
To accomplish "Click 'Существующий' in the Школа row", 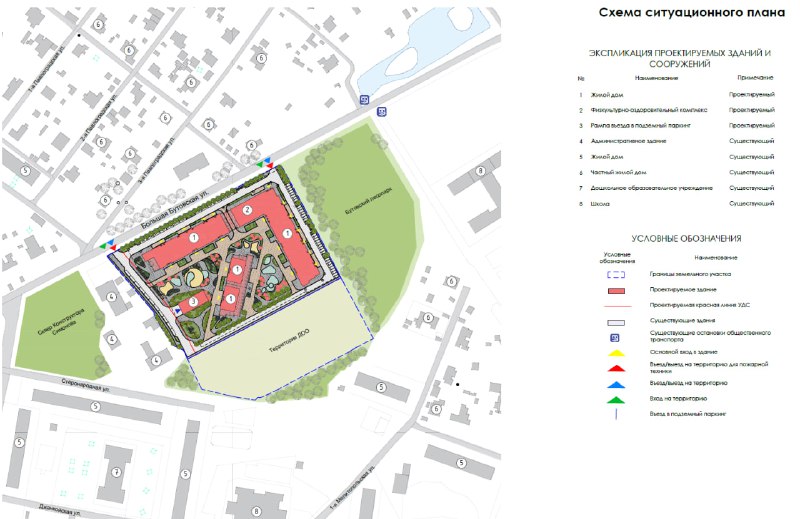I will [752, 204].
